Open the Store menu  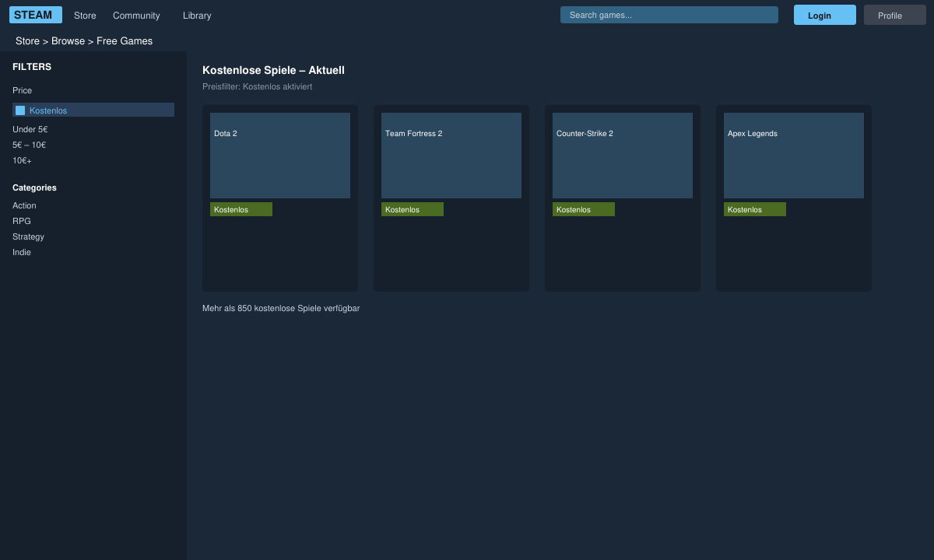(85, 16)
